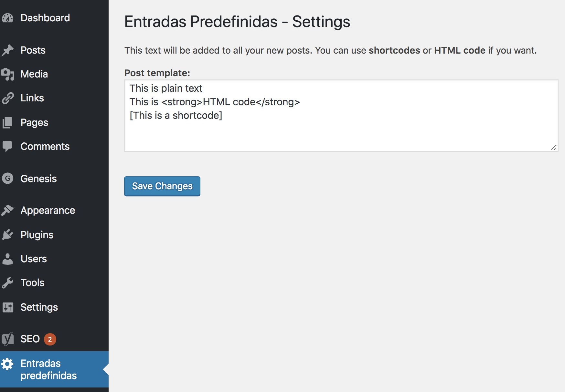Click the Yoast SEO icon

(7, 339)
